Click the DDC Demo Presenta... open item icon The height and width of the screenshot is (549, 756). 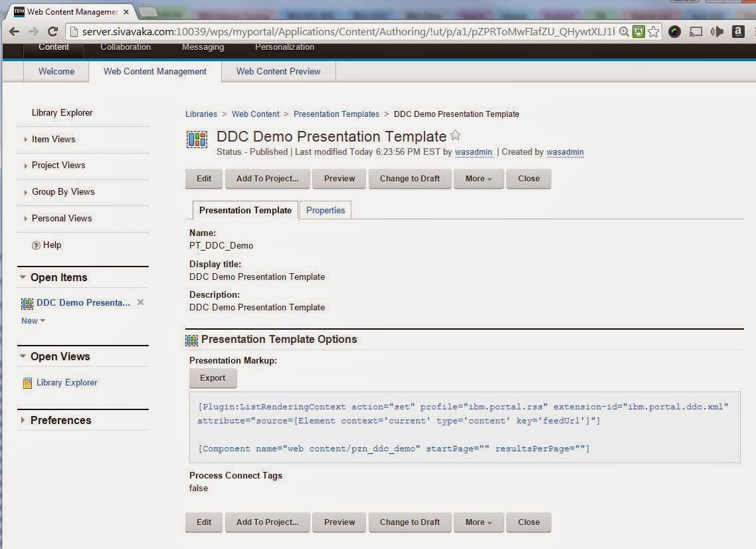point(27,304)
